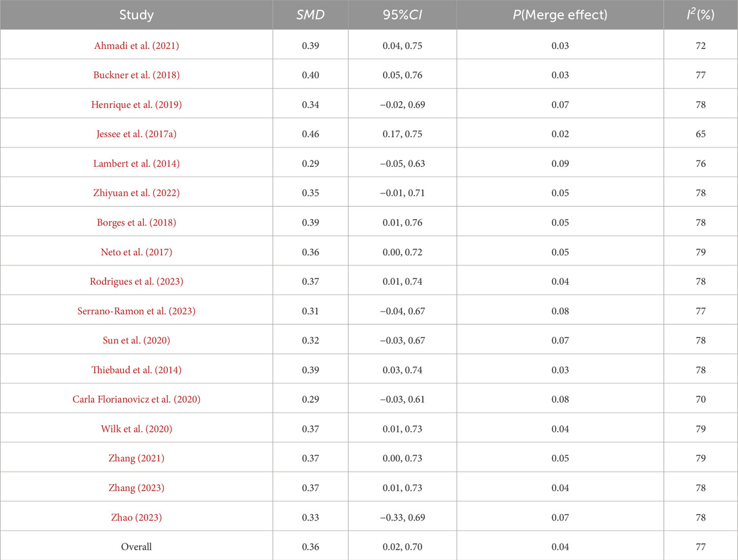Open Lambert et al. (2014) citation link
The height and width of the screenshot is (560, 738).
(137, 163)
